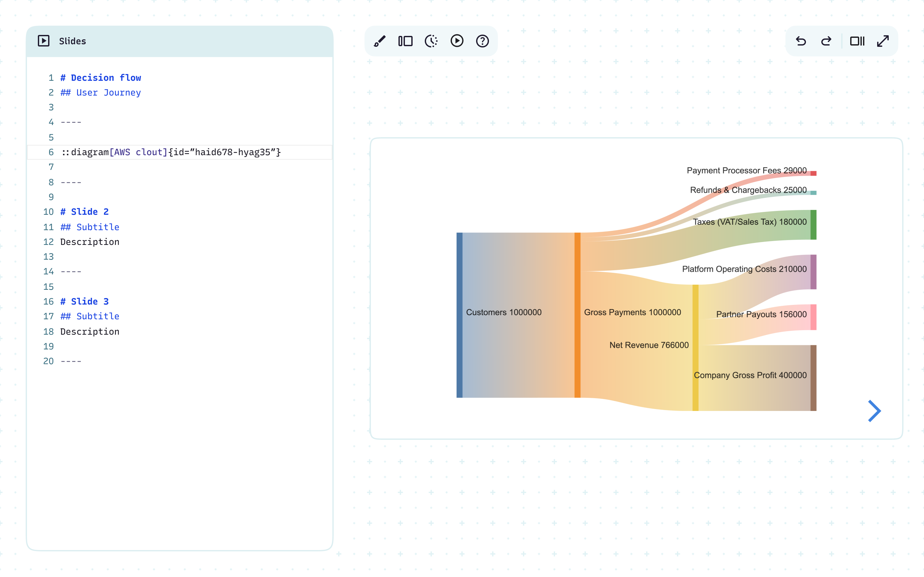
Task: Open help via the question mark icon
Action: click(482, 41)
